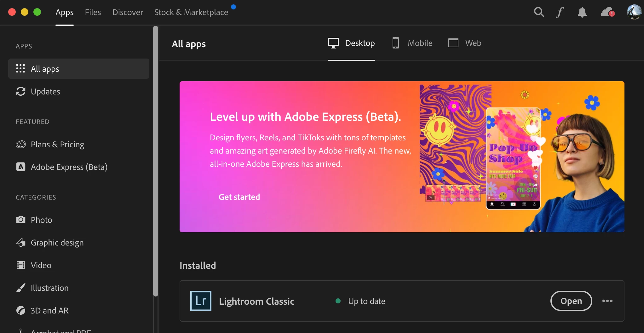Click the Web browser window icon

(x=453, y=43)
